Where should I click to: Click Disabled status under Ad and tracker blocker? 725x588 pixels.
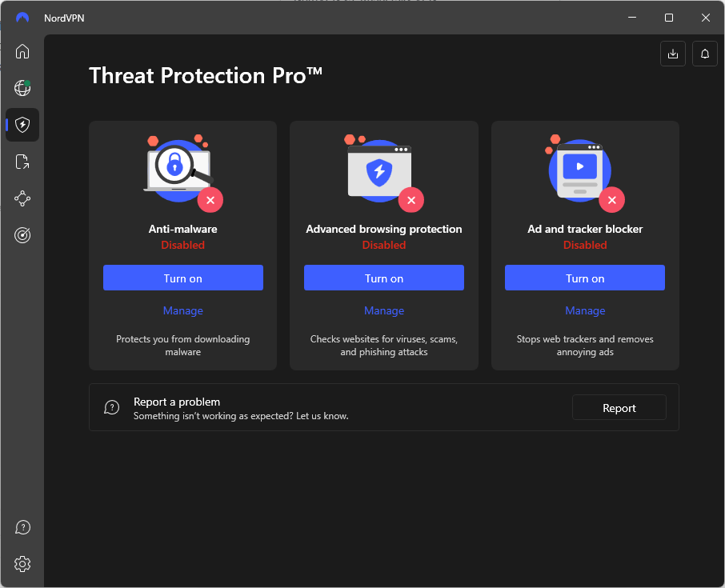[x=585, y=245]
